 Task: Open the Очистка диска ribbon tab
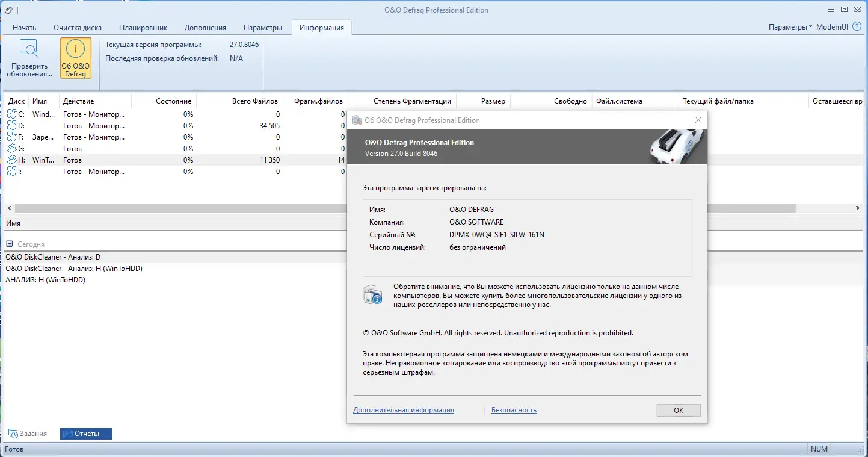point(78,28)
